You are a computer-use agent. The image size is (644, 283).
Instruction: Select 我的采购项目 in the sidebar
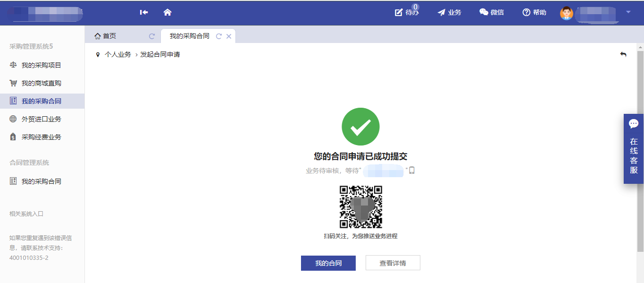41,65
